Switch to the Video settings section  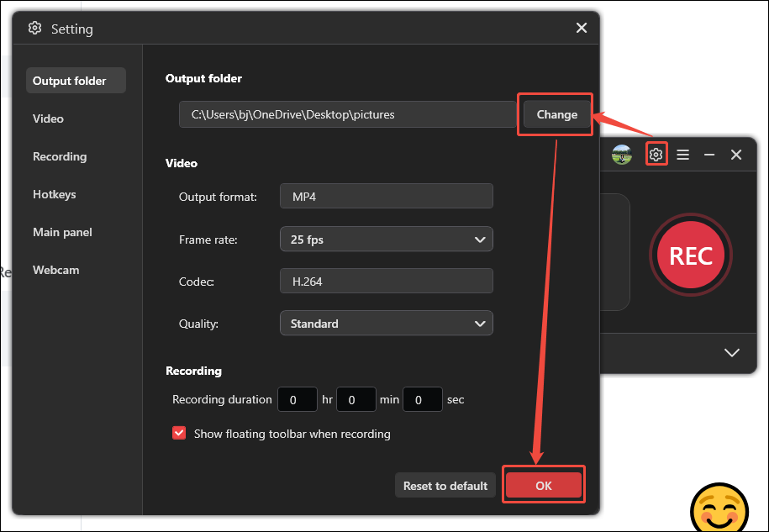(48, 119)
